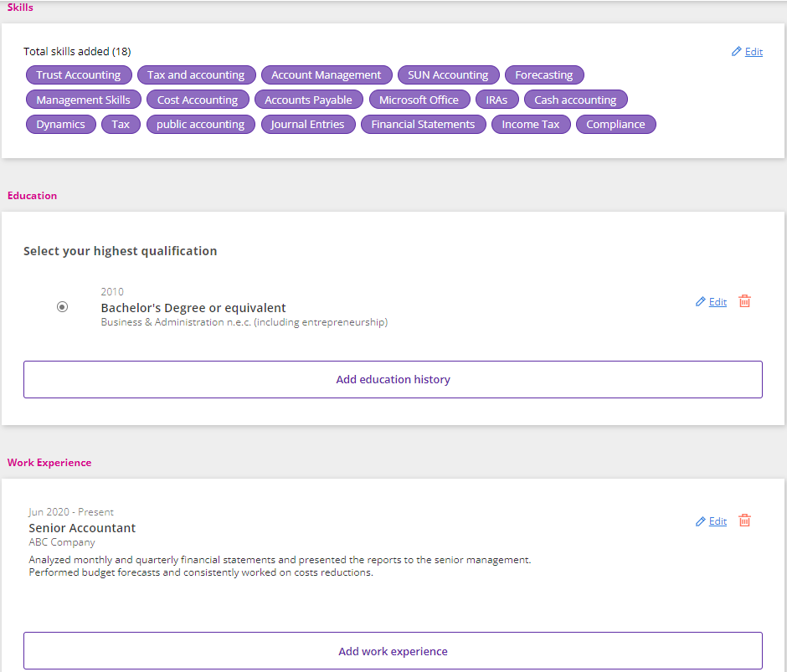Click the Skills section heading
Image resolution: width=787 pixels, height=672 pixels.
click(x=20, y=7)
